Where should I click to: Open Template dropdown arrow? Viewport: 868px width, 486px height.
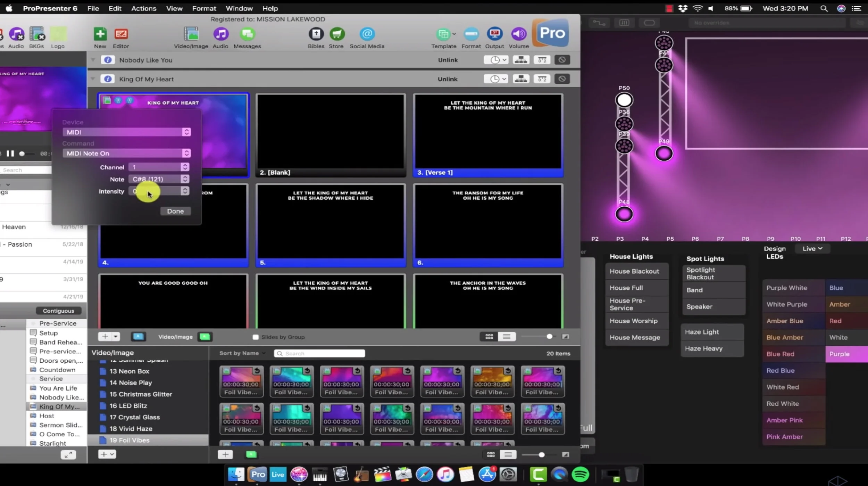click(454, 34)
